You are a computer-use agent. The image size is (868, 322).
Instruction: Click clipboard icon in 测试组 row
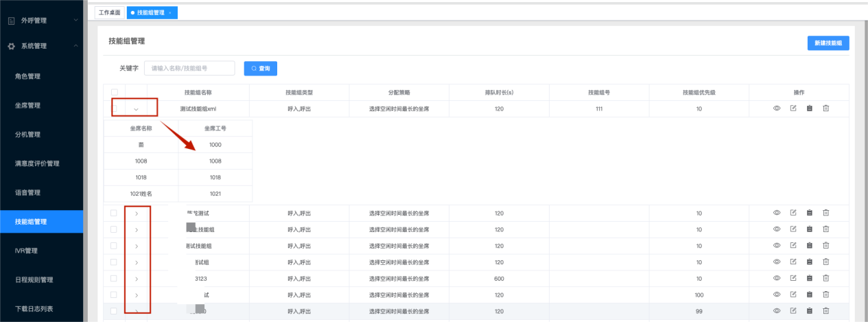click(810, 262)
